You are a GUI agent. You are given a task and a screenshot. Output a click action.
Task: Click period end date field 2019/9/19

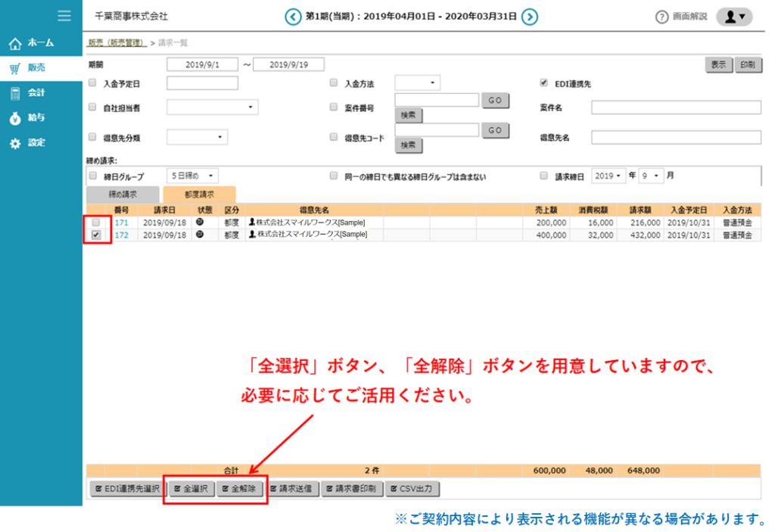[x=288, y=64]
